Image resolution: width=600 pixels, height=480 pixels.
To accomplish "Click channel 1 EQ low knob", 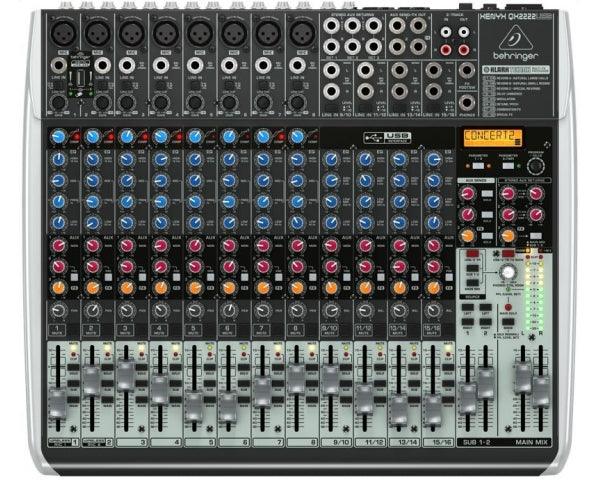I will point(59,222).
